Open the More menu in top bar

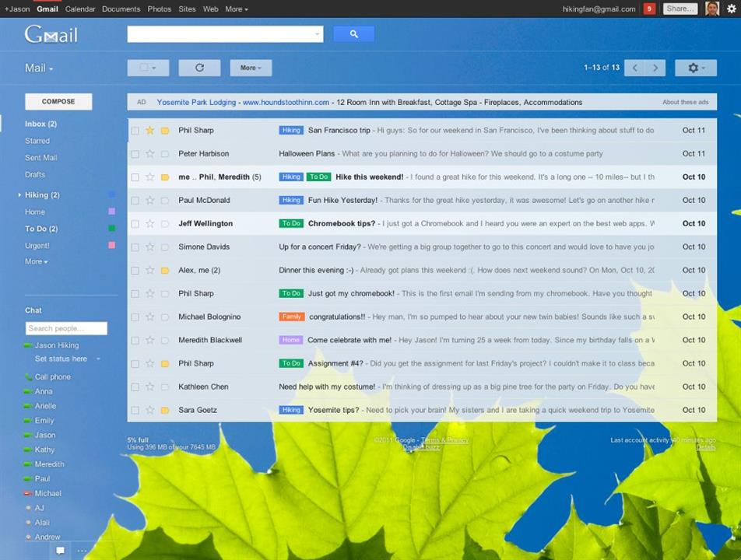pos(237,9)
